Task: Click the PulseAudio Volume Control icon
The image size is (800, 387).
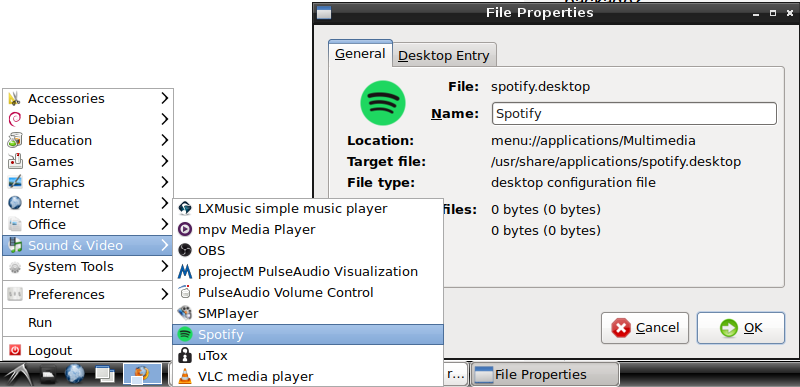Action: pos(184,293)
